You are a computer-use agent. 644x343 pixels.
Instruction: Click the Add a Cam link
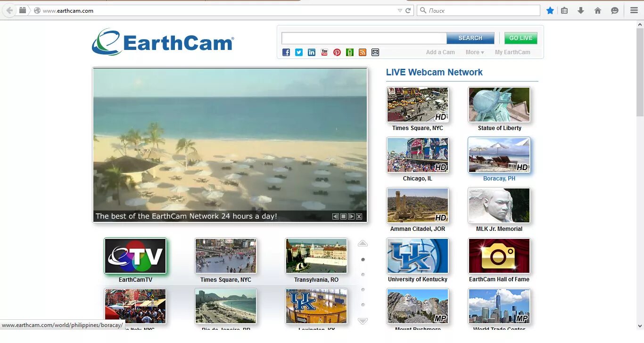440,52
